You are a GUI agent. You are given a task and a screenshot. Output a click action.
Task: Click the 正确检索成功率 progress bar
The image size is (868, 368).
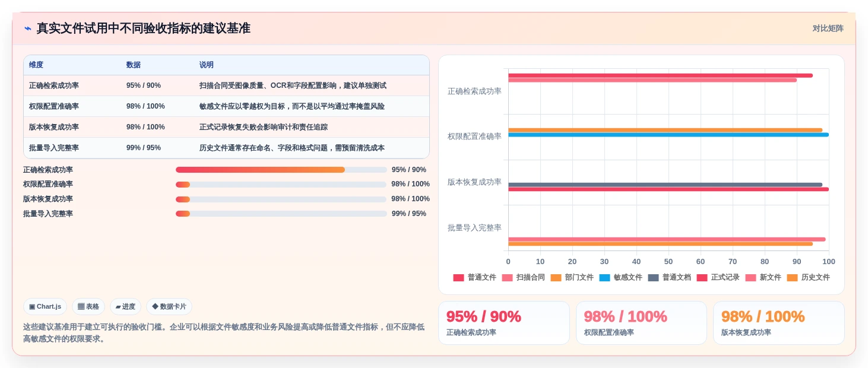(281, 170)
